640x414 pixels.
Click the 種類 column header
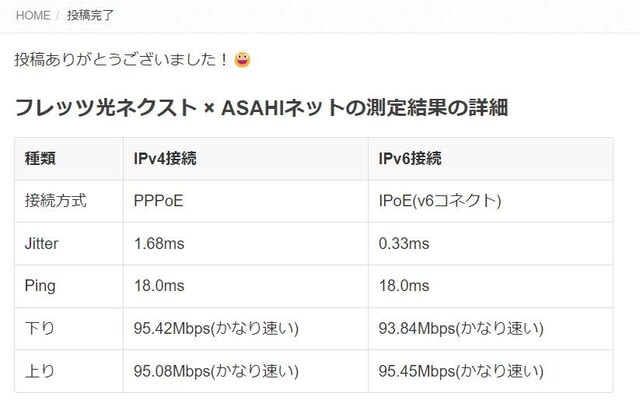(x=40, y=158)
